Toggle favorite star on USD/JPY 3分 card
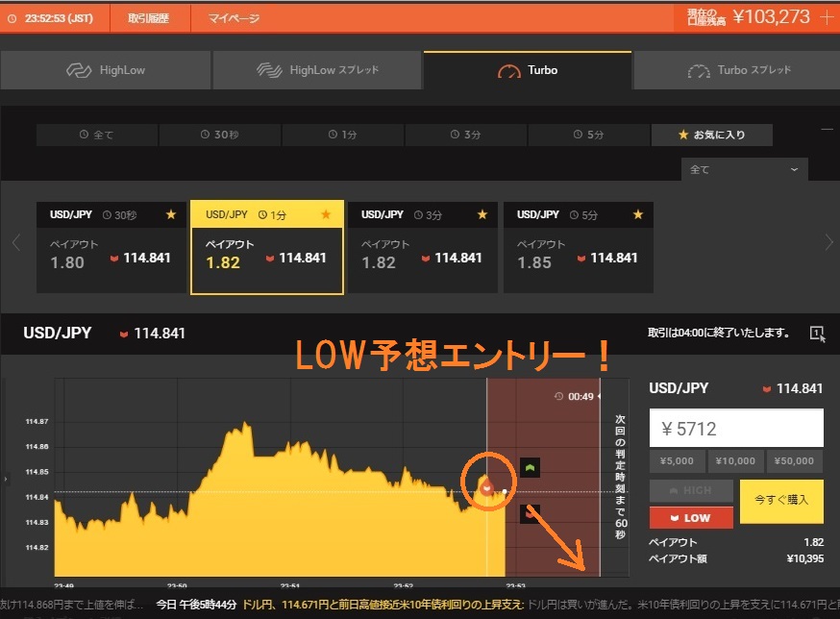 (482, 215)
